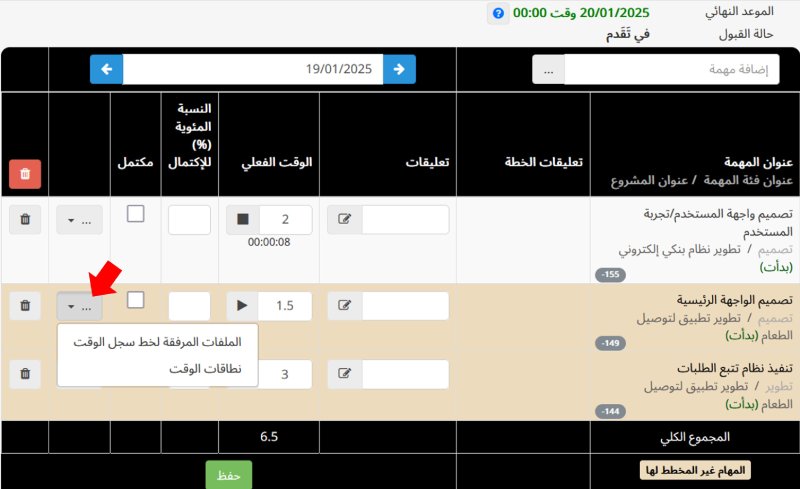Delete the تصميم واجهة المستخدم task row
Screen dimensions: 800x489
(x=25, y=219)
